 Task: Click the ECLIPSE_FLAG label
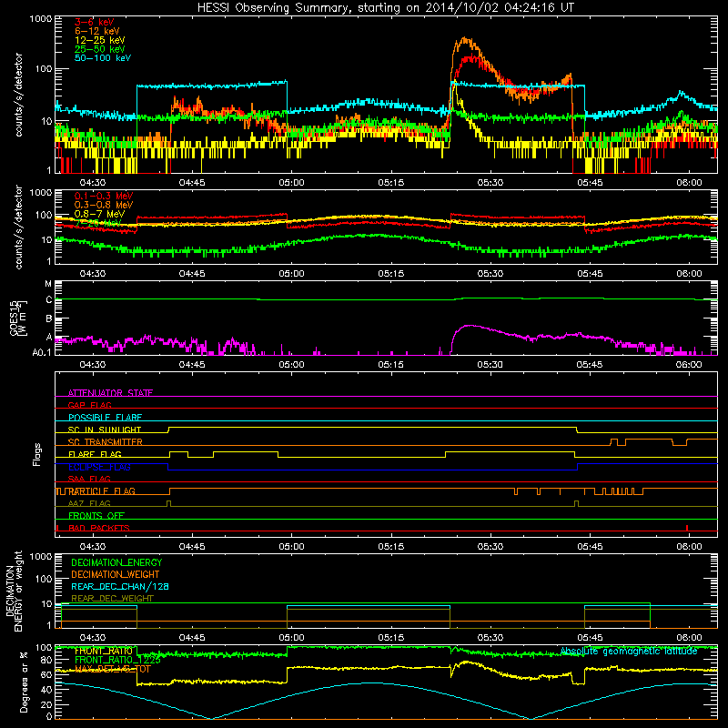(99, 467)
